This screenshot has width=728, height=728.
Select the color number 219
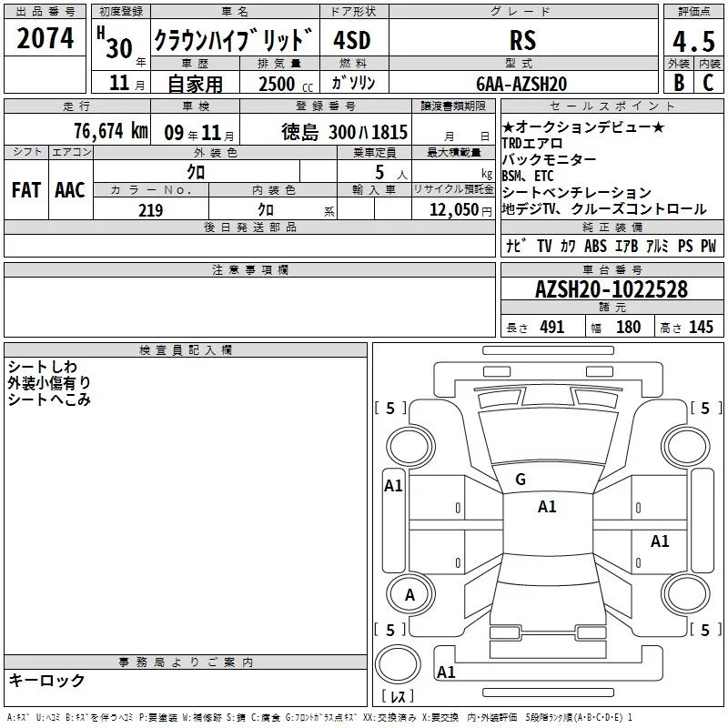point(150,210)
